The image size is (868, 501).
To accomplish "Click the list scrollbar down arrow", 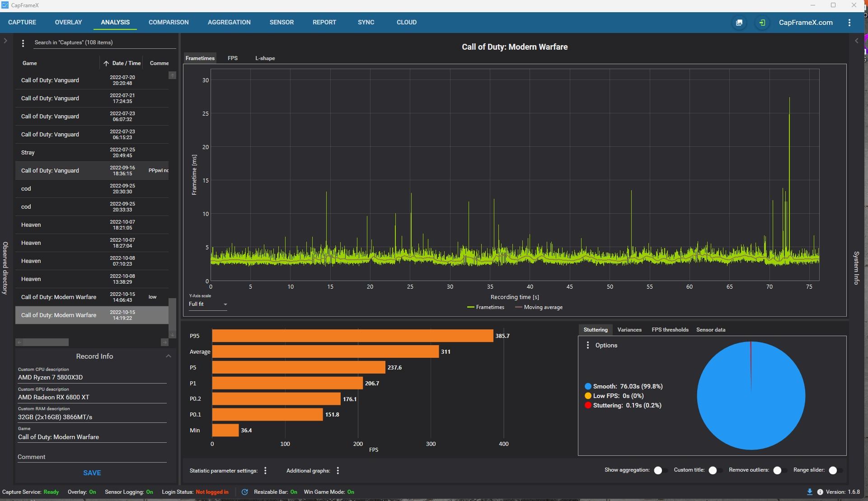I will 172,334.
